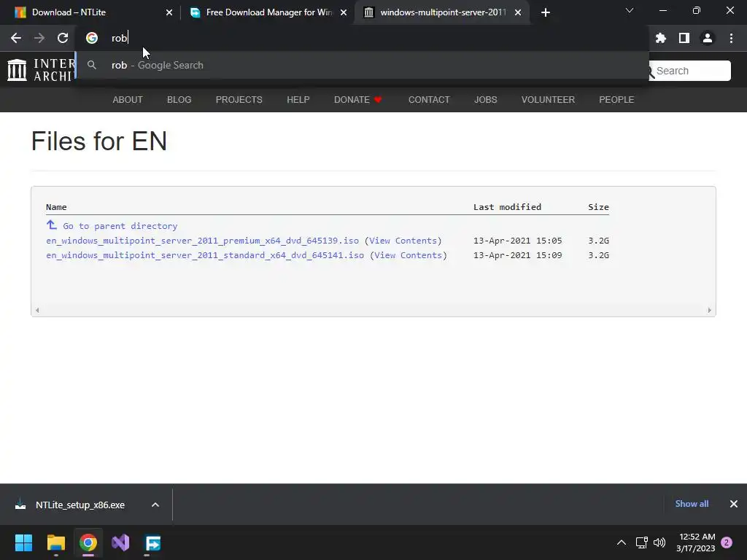The image size is (747, 560).
Task: Open notification badge showing 2
Action: click(727, 542)
